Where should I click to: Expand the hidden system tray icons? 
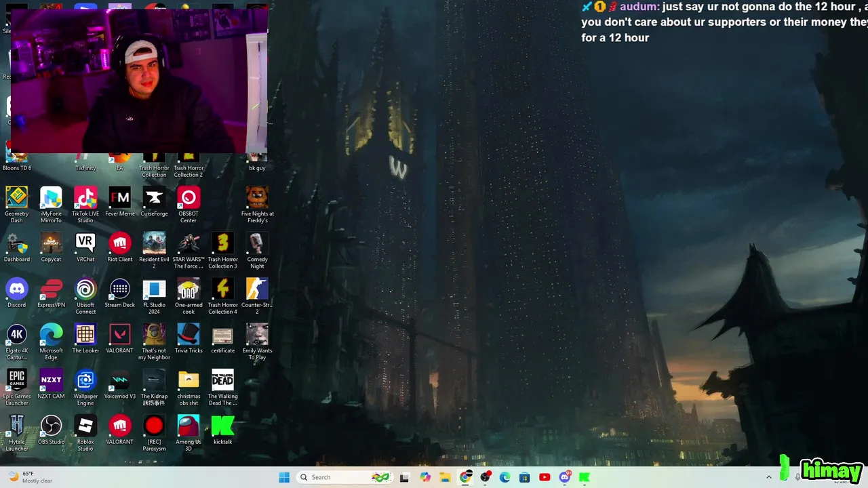(x=768, y=477)
